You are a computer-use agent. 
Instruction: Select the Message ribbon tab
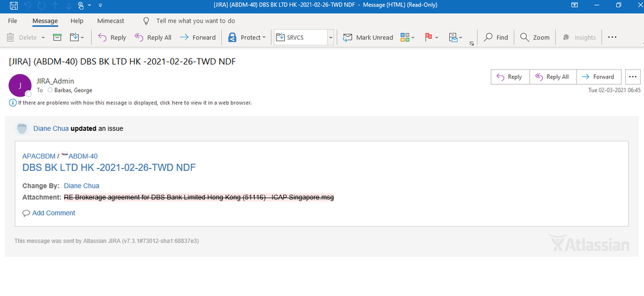[x=45, y=21]
